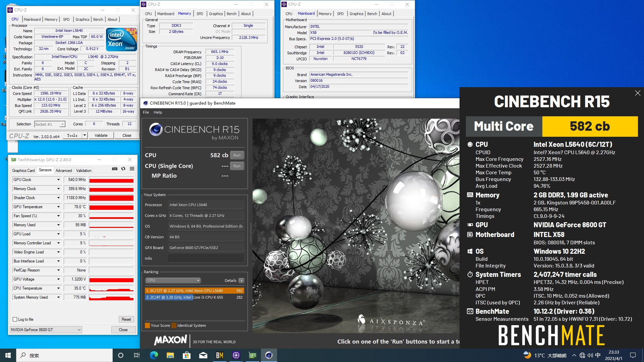Expand the GPU Load sensor dropdown
Viewport: 644px width, 362px height.
[58, 234]
